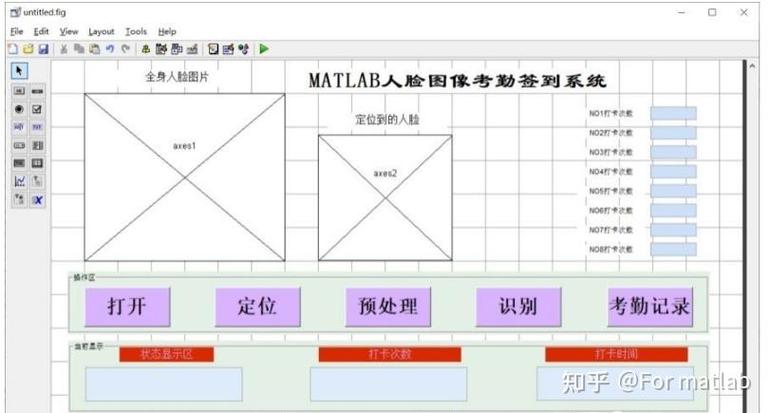Select the MATLAB人脸图像考勤签到系统 title text
The height and width of the screenshot is (413, 771).
tap(457, 81)
